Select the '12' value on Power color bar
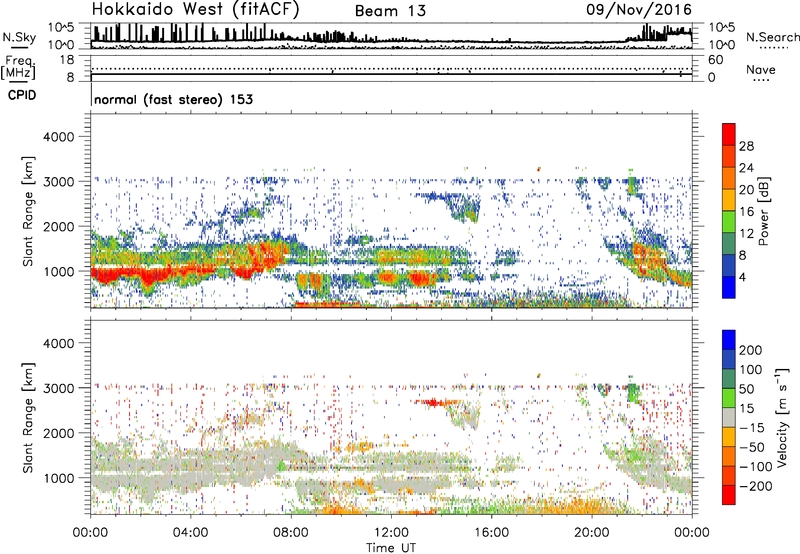This screenshot has height=554, width=800. coord(746,234)
